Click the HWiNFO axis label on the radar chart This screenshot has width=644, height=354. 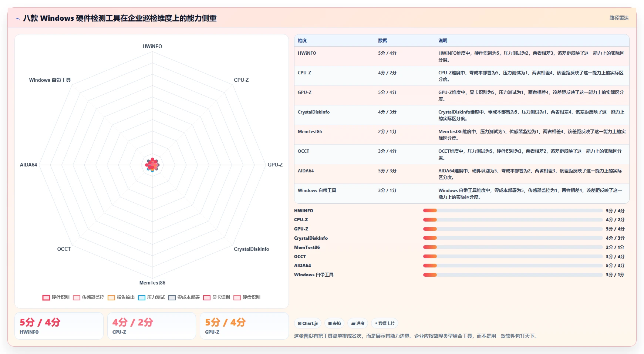[152, 46]
